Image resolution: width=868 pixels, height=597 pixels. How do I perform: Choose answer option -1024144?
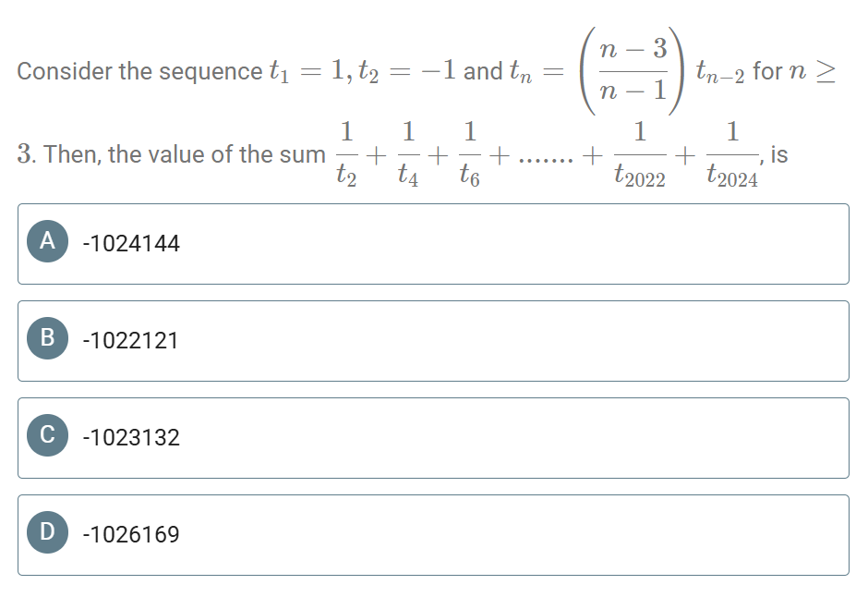click(432, 243)
